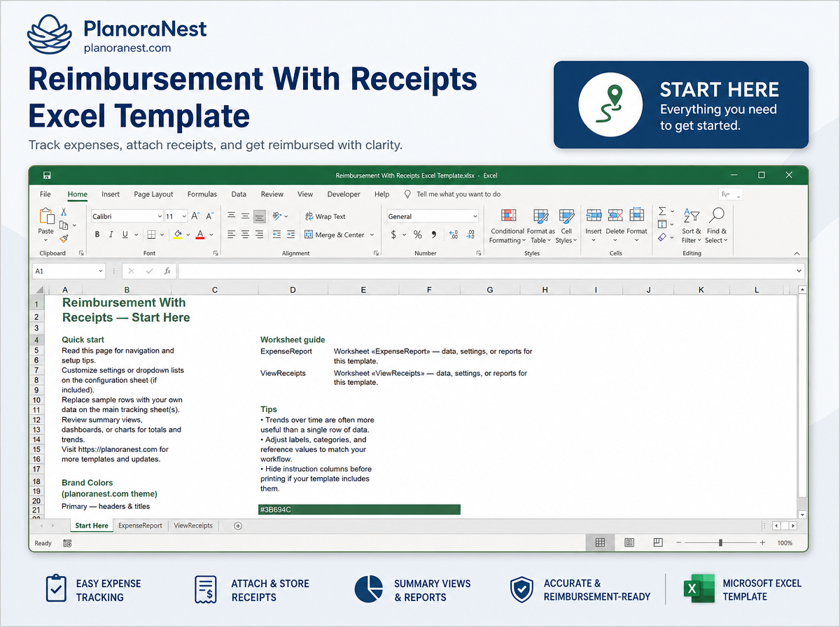This screenshot has height=627, width=840.
Task: Open the Developer tab
Action: pyautogui.click(x=344, y=195)
